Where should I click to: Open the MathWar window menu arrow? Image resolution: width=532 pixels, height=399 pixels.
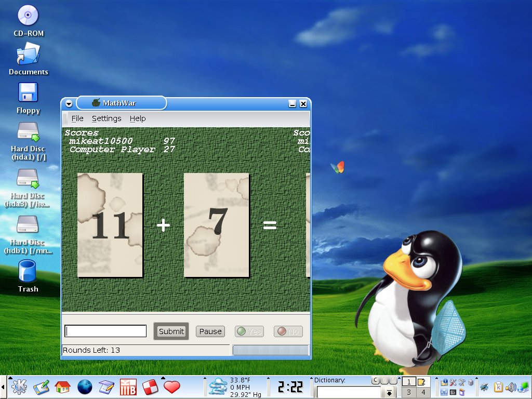click(69, 104)
